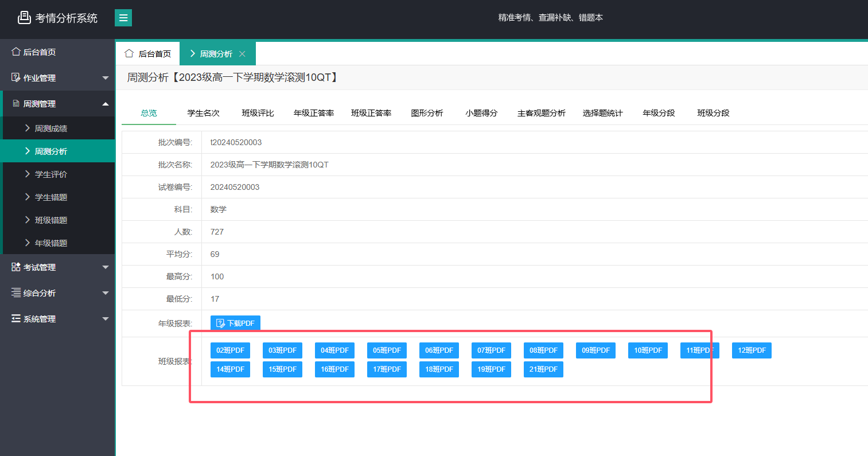The width and height of the screenshot is (868, 456).
Task: Toggle the sidebar hamburger menu button
Action: [x=123, y=18]
